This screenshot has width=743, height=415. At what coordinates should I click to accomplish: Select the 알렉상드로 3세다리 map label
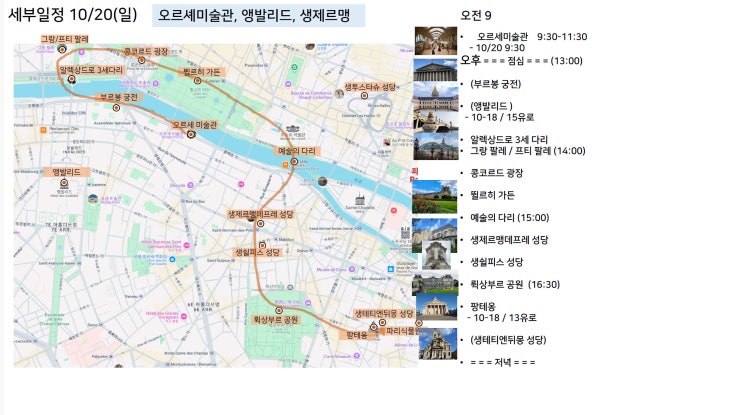pyautogui.click(x=91, y=70)
